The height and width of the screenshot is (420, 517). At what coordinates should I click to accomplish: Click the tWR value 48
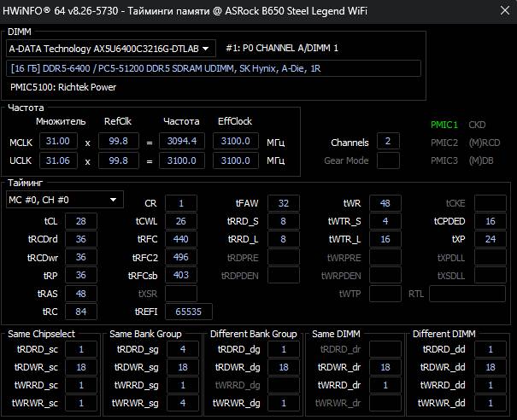[385, 203]
